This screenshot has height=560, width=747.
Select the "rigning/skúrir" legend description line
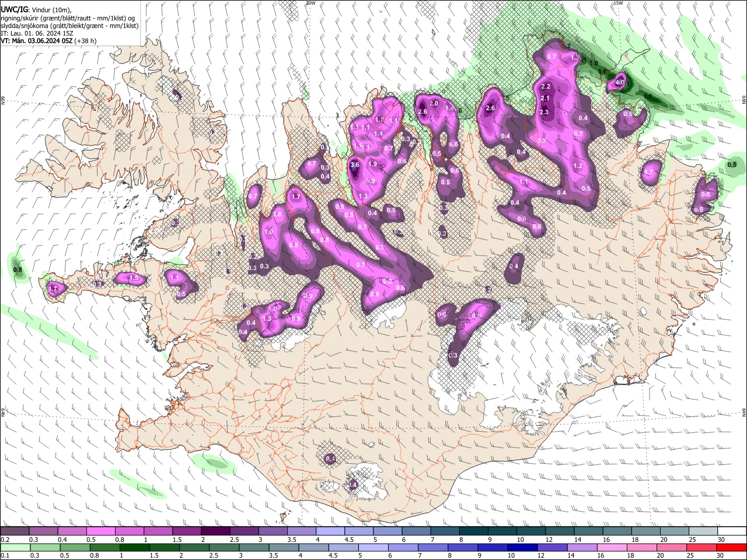(x=68, y=17)
